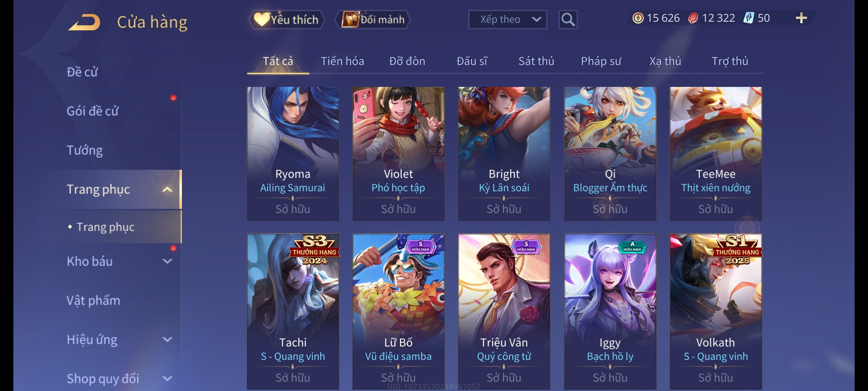Select the Ryoma Ailing Samurai skin card
This screenshot has width=868, height=391.
pos(293,154)
